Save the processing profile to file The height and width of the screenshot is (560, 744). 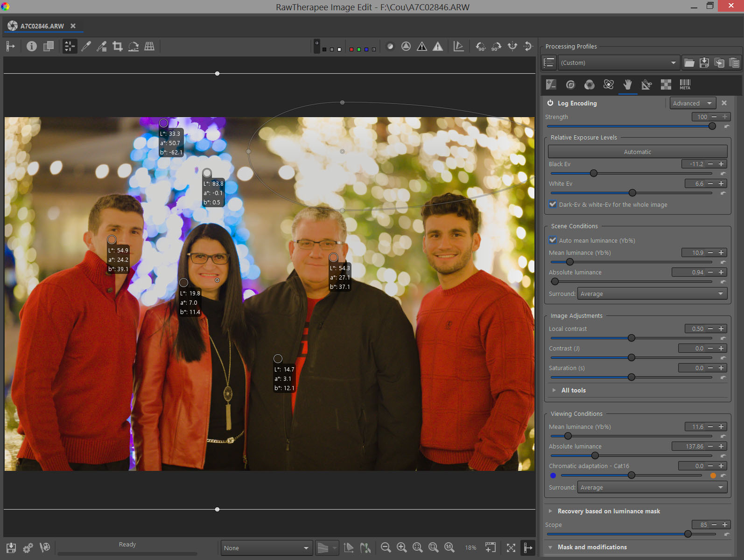click(704, 63)
